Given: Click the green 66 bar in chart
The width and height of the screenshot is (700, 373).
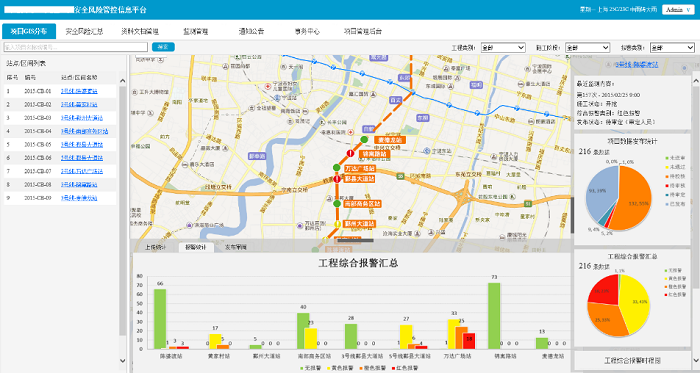Looking at the screenshot, I should click(x=160, y=319).
